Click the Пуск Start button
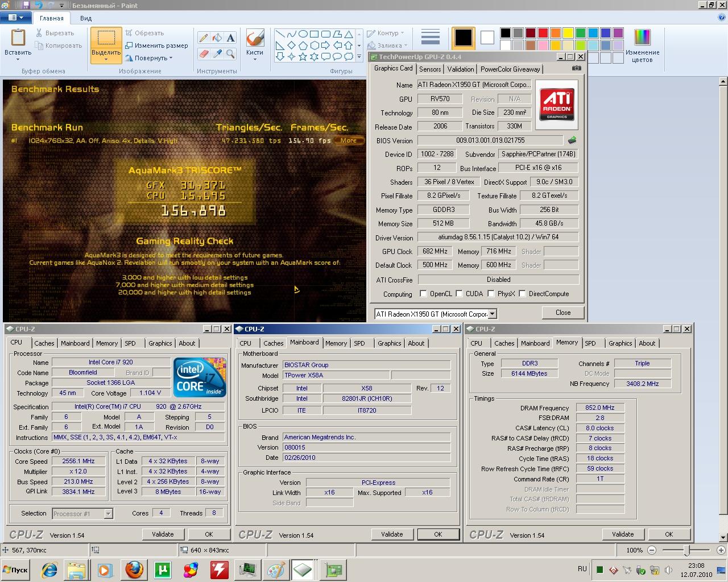Screen dimensions: 728x582 pos(15,569)
